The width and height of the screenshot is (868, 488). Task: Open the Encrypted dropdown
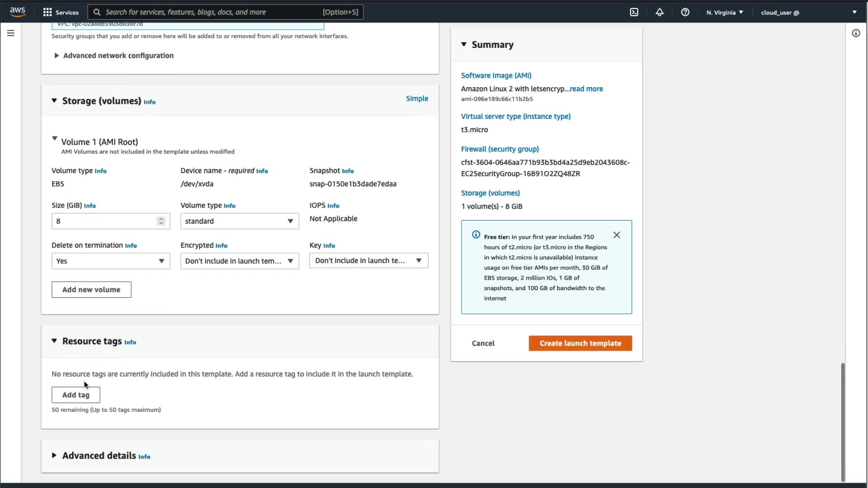pos(239,261)
